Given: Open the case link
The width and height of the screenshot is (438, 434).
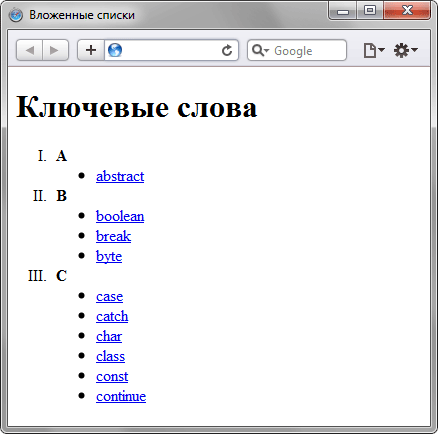Looking at the screenshot, I should pos(109,297).
